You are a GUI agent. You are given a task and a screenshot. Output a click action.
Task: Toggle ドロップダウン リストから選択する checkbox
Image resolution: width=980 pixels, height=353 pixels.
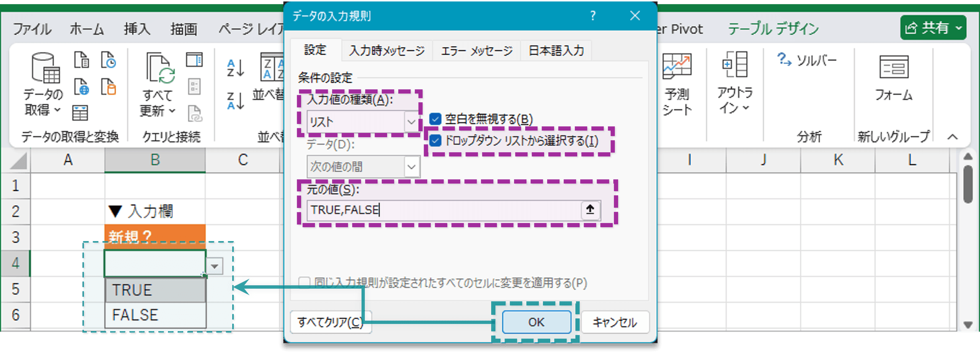pos(435,140)
